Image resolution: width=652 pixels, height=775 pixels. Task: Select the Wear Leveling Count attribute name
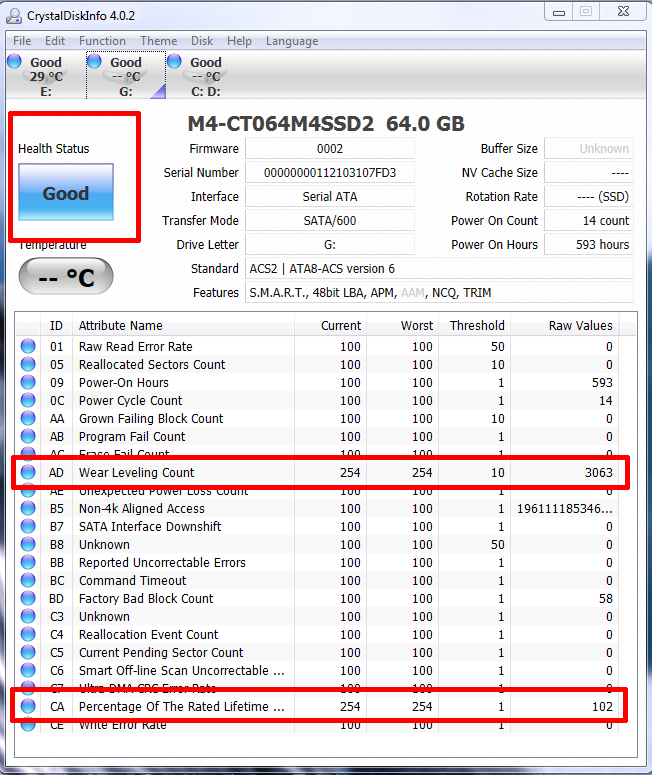click(136, 473)
